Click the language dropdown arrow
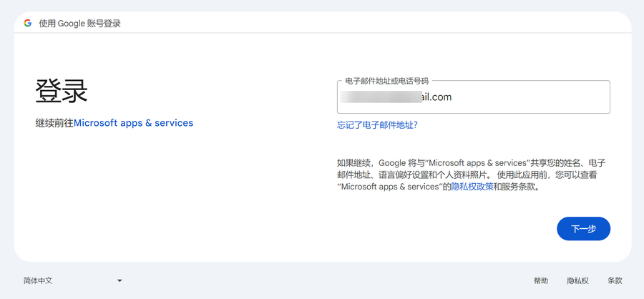 coord(119,281)
